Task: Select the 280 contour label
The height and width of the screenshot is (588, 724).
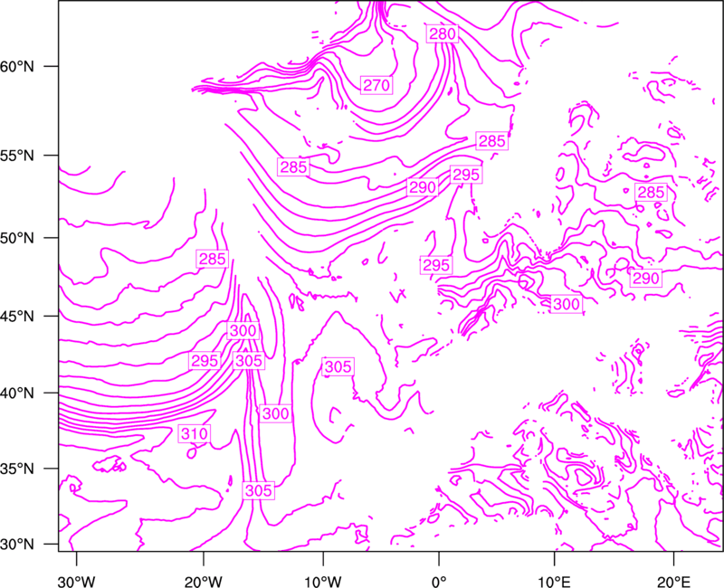Action: pyautogui.click(x=443, y=34)
